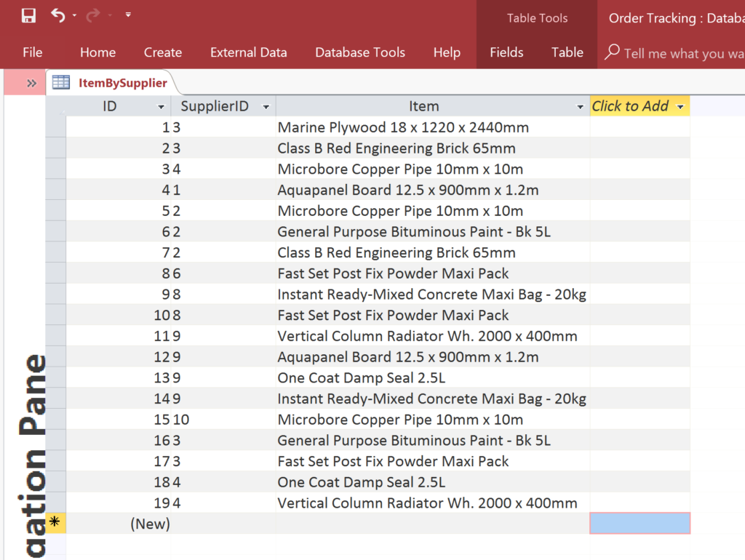The image size is (745, 560).
Task: Click SupplierID value 10 in row 15
Action: (x=223, y=420)
